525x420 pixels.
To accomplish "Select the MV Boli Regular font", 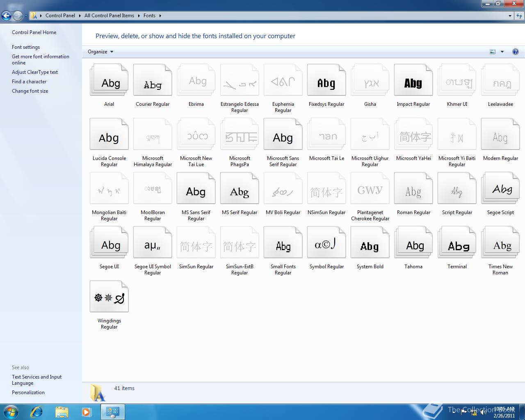I will coord(283,189).
